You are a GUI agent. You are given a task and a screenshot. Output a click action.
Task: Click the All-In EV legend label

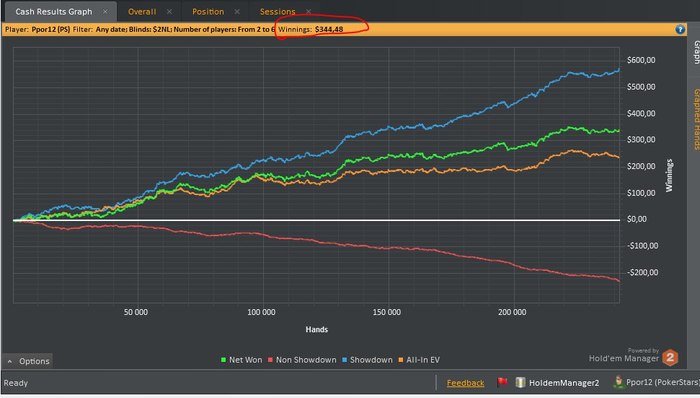tap(423, 360)
